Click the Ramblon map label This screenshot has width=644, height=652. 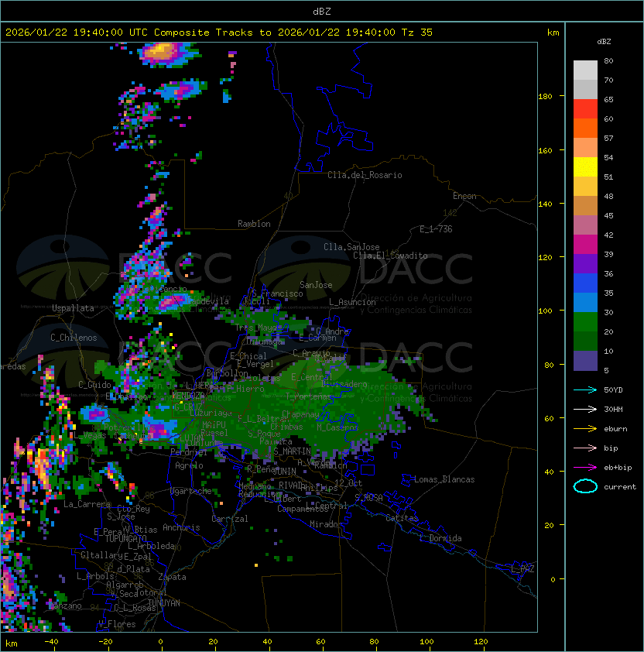[254, 224]
